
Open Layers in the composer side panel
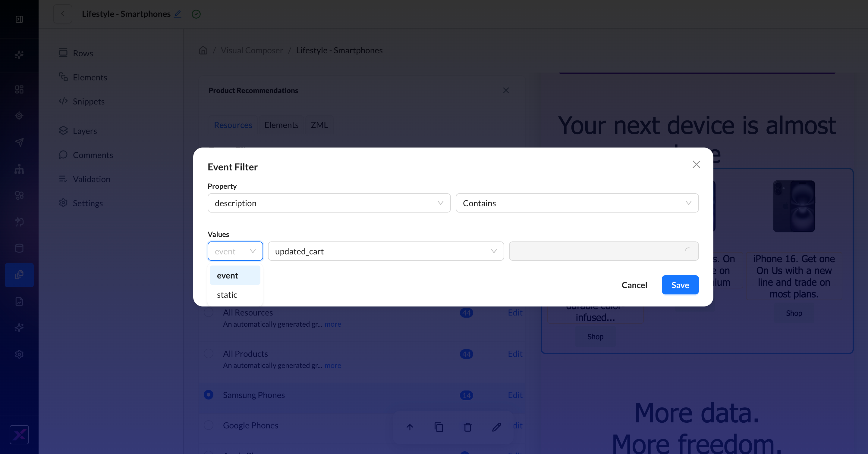pos(85,131)
